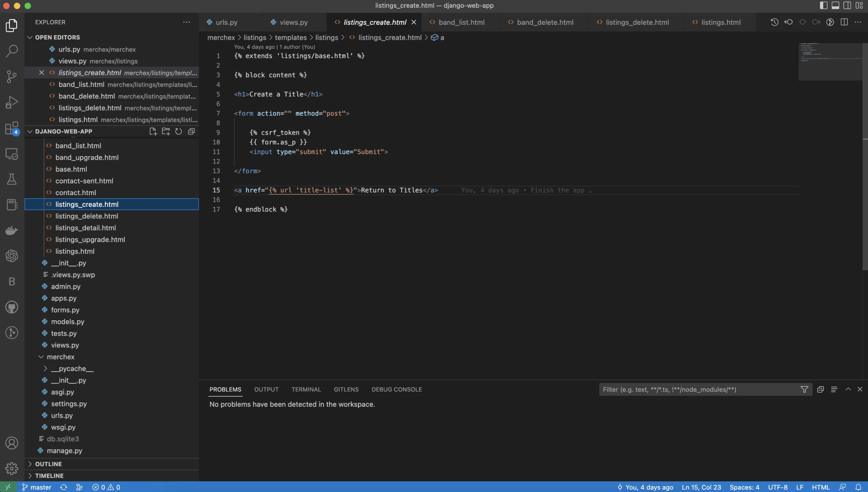Click the editor minimap preview
Viewport: 868px width, 492px height.
click(830, 62)
